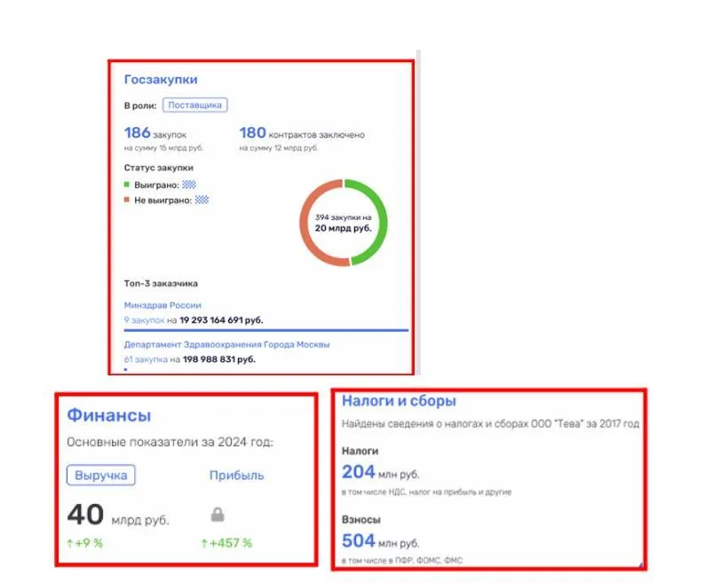Image resolution: width=728 pixels, height=583 pixels.
Task: Switch to the Выручка tab
Action: pyautogui.click(x=100, y=476)
